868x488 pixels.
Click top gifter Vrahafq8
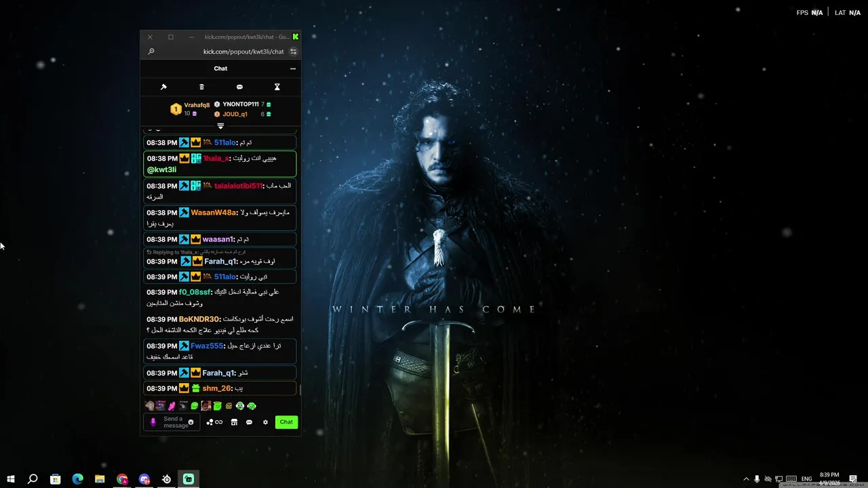click(x=197, y=105)
